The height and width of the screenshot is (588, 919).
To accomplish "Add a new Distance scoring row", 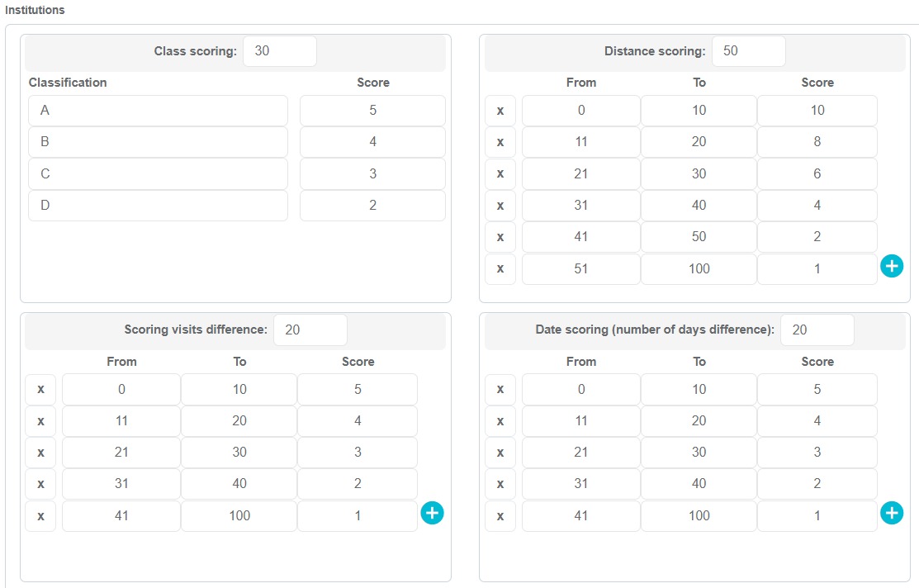I will [892, 266].
